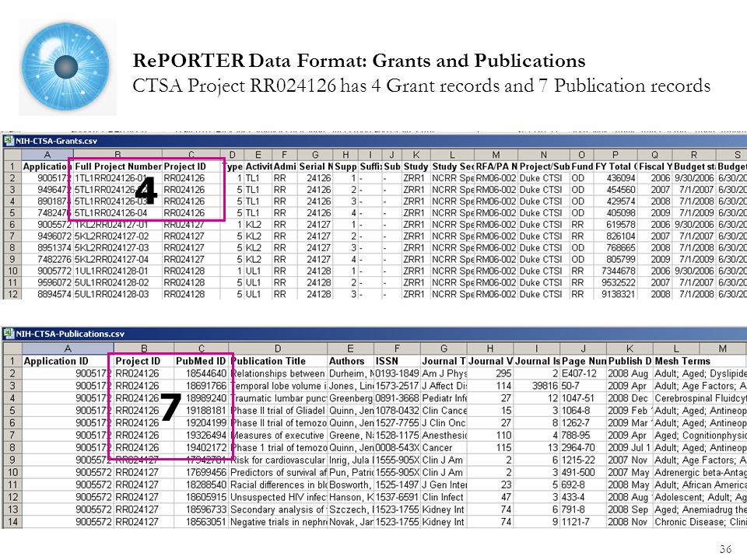The image size is (747, 560).
Task: Click ISSN cell 0891-3668
Action: coord(397,398)
